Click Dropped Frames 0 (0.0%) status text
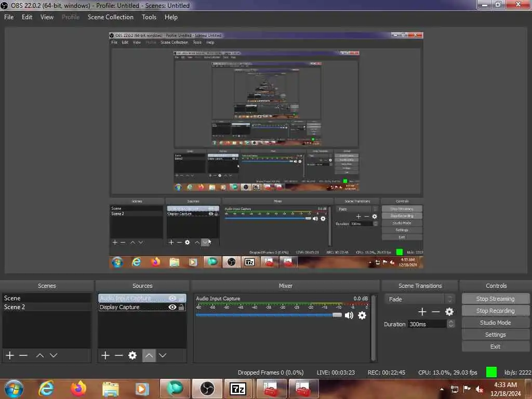The height and width of the screenshot is (399, 532). 271,373
